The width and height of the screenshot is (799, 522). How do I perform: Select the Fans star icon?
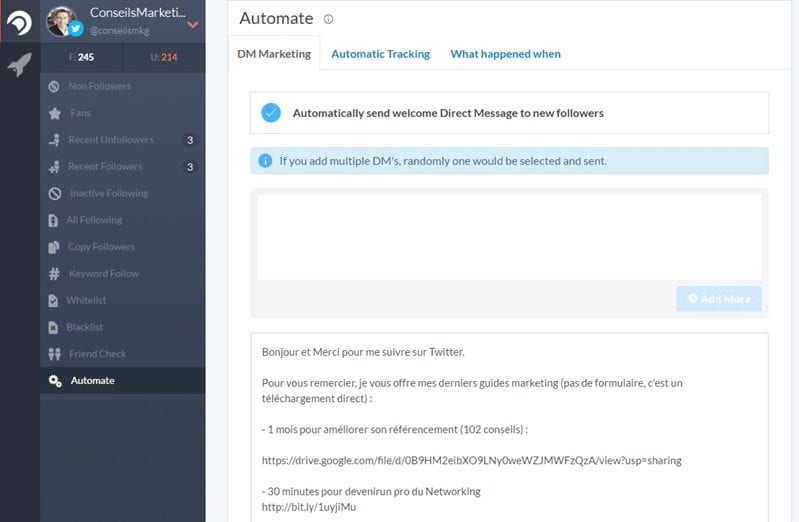coord(55,113)
